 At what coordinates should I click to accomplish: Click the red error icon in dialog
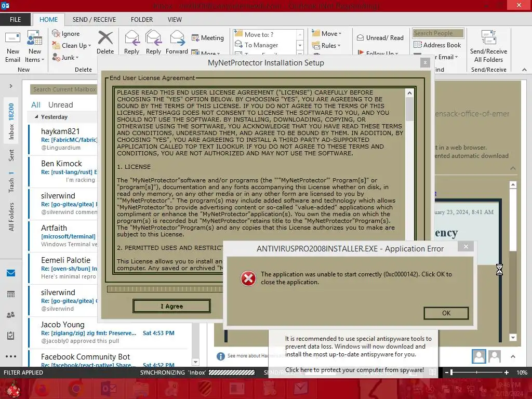pos(248,278)
